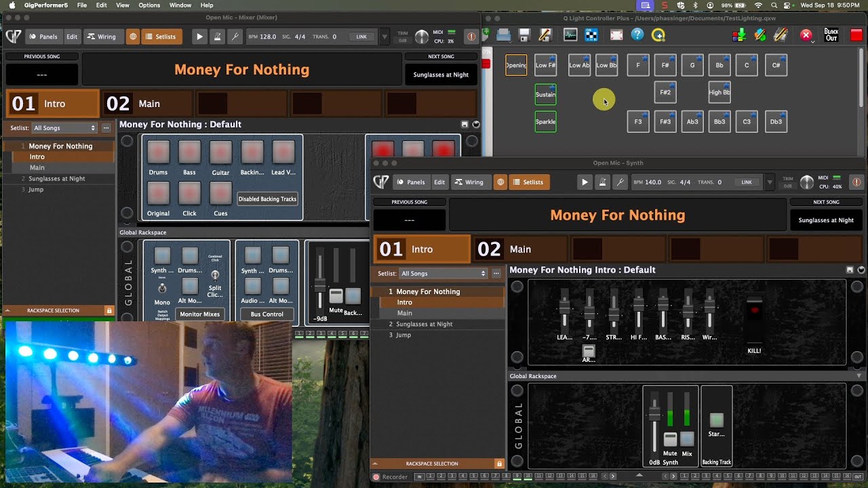Open the tuner/wrench tool in the Mixer window

coord(235,37)
